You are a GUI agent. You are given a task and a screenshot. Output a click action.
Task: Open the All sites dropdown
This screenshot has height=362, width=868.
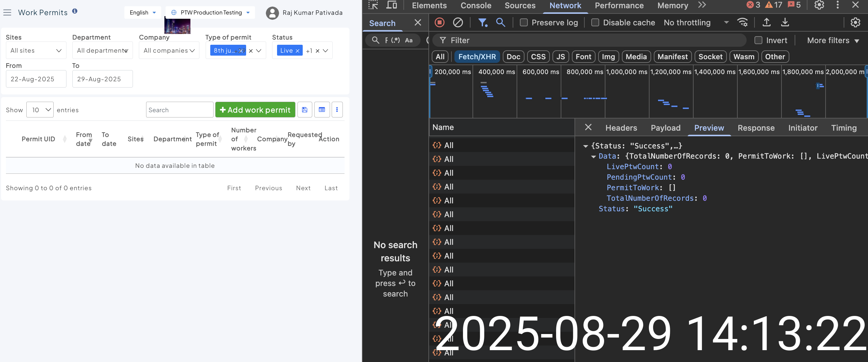pos(36,51)
